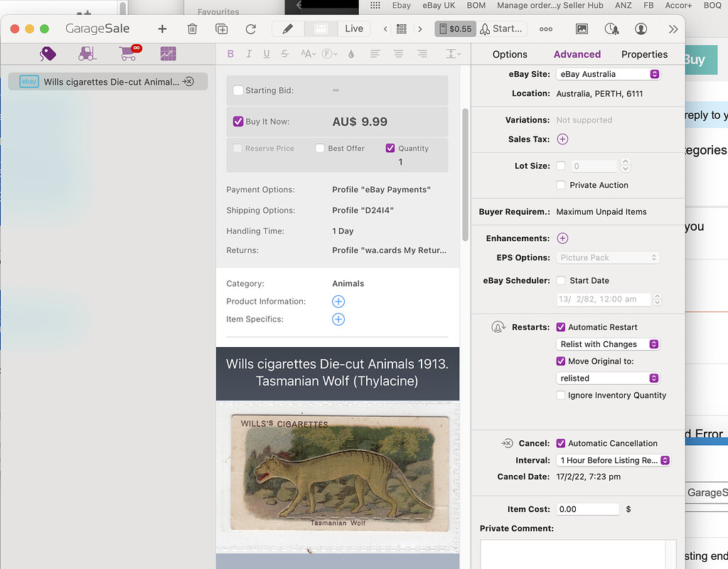Screen dimensions: 728x569
Task: Enable the Private Auction checkbox
Action: (561, 185)
